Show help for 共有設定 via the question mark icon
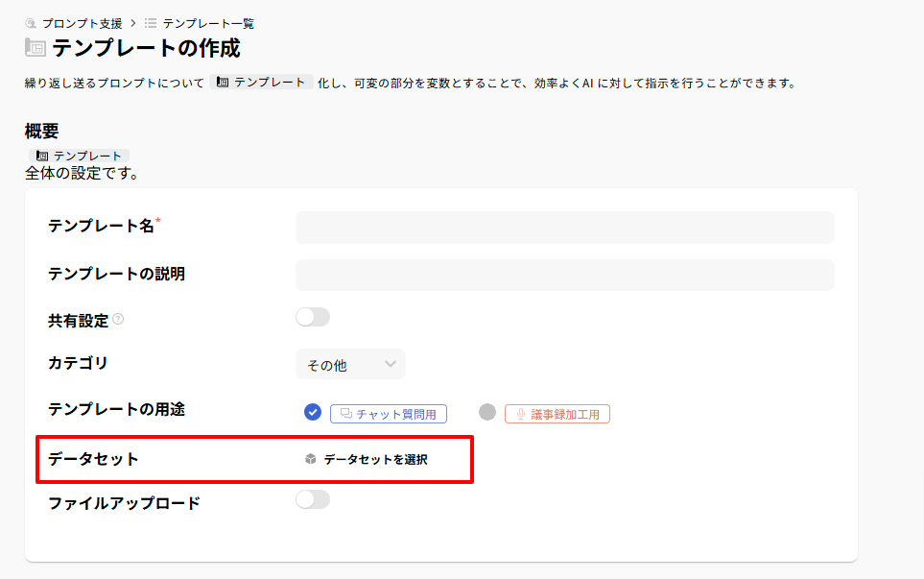Screen dimensions: 924x579 tap(118, 319)
